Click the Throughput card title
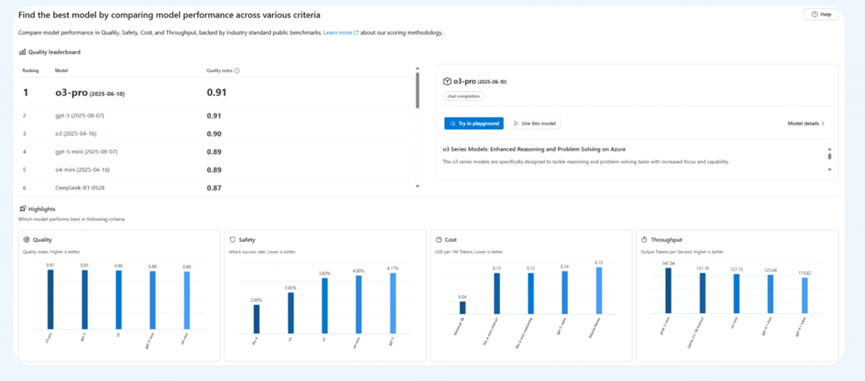 pos(666,240)
